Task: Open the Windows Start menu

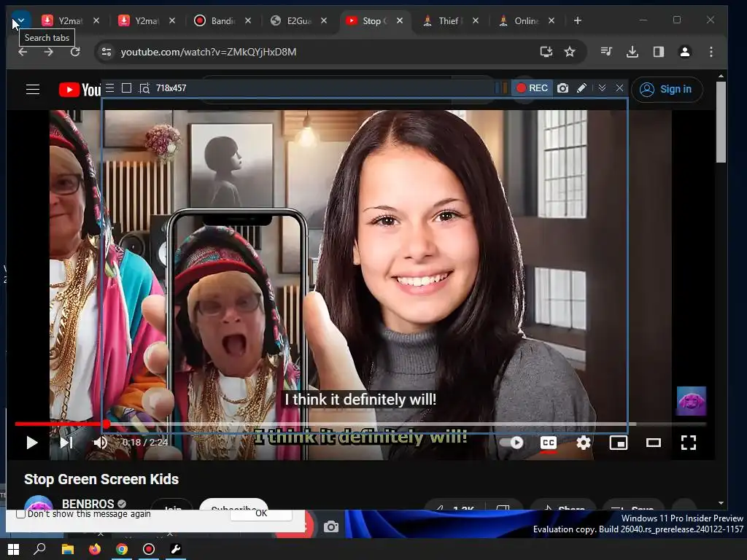Action: (13, 549)
